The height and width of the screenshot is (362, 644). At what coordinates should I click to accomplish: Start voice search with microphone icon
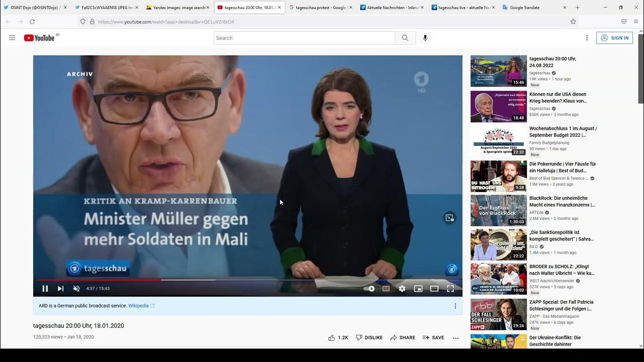(x=425, y=38)
